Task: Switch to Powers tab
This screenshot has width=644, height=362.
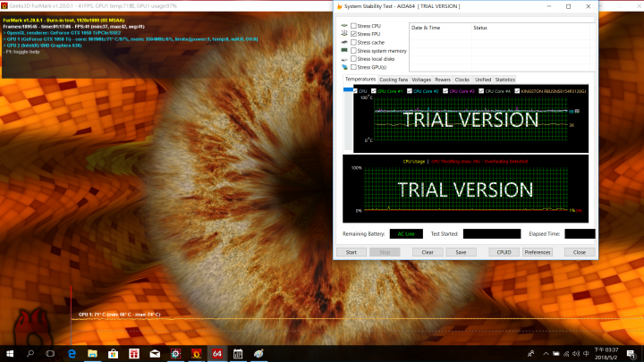Action: (x=443, y=80)
